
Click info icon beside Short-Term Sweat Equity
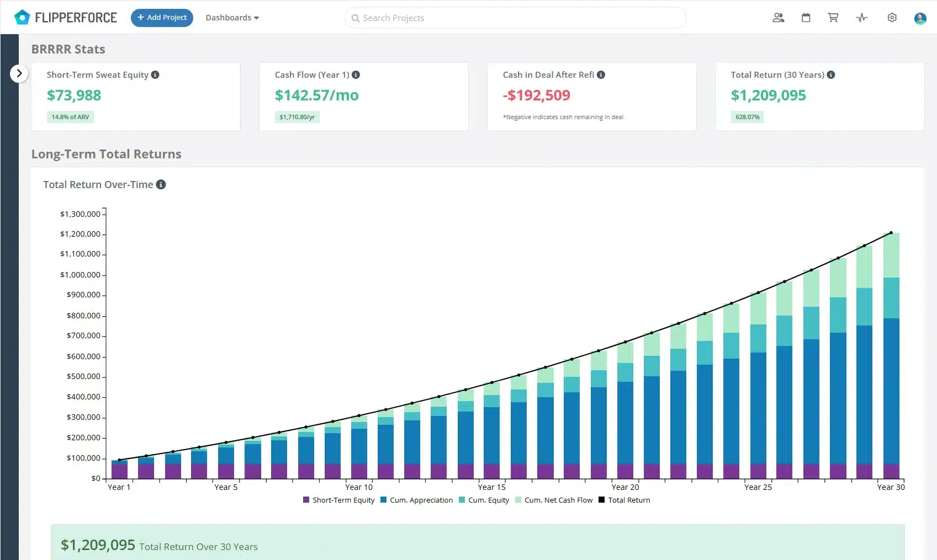click(x=155, y=74)
